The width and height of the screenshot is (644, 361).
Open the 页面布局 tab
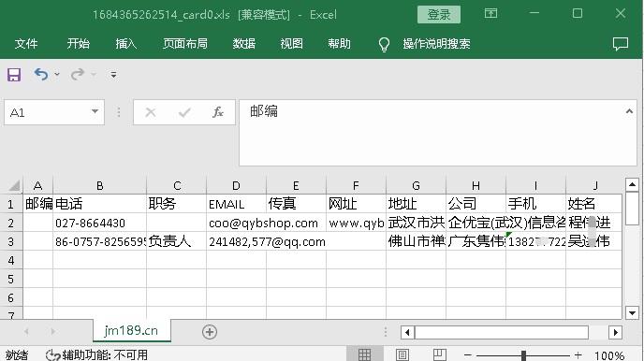[184, 43]
